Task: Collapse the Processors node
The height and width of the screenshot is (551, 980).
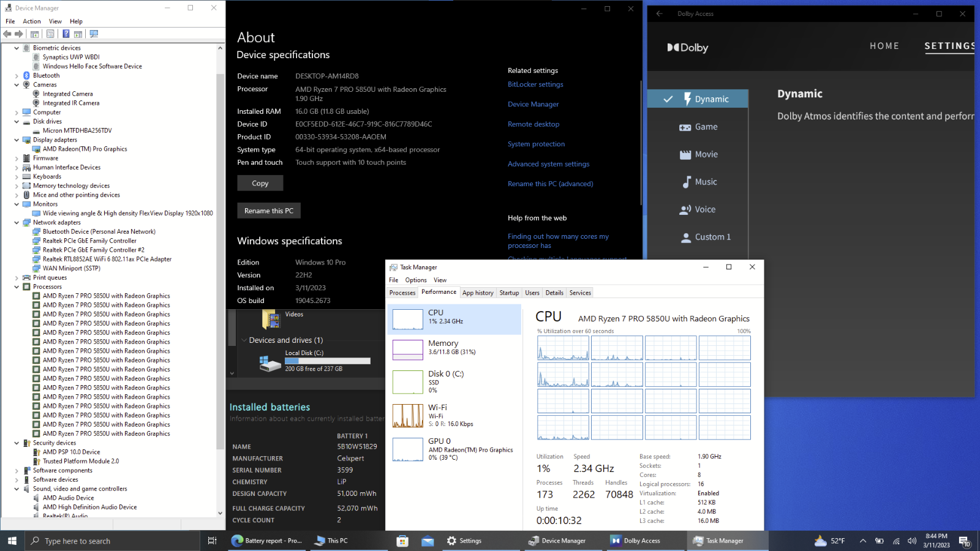Action: click(17, 287)
